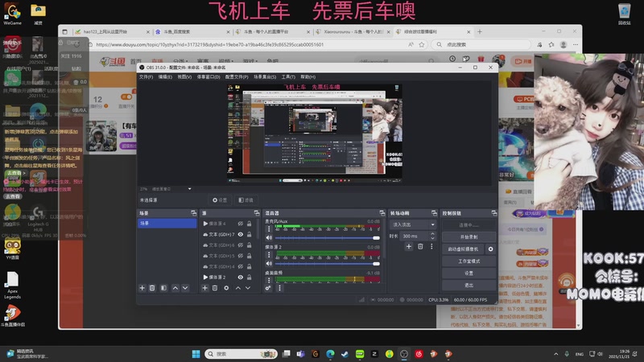Mute the 媒体源 2 audio channel
644x362 pixels.
pyautogui.click(x=269, y=264)
